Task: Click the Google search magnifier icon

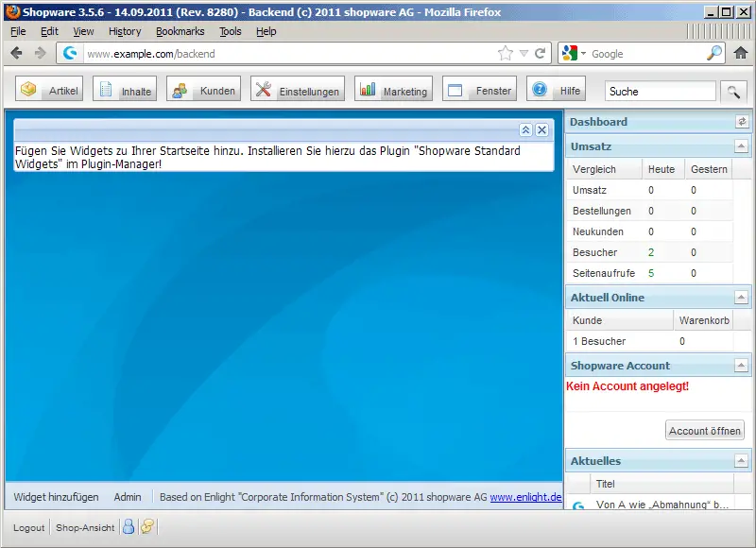Action: [714, 53]
